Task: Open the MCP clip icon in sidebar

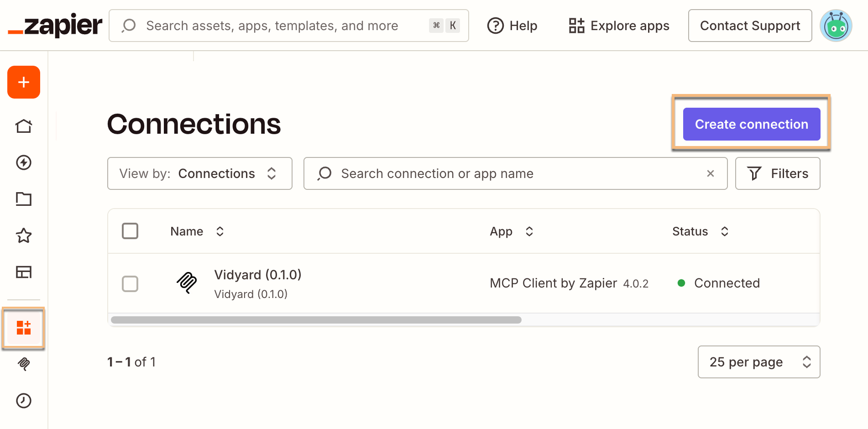Action: [x=24, y=364]
